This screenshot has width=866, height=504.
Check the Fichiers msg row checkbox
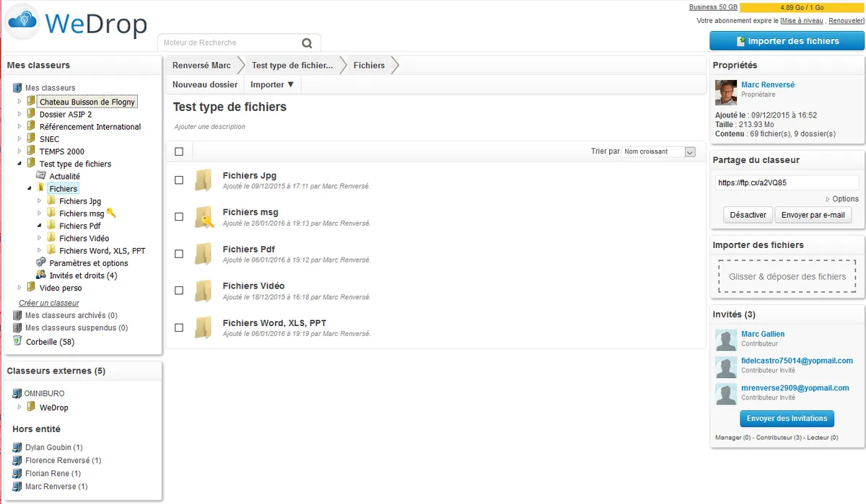pyautogui.click(x=179, y=217)
